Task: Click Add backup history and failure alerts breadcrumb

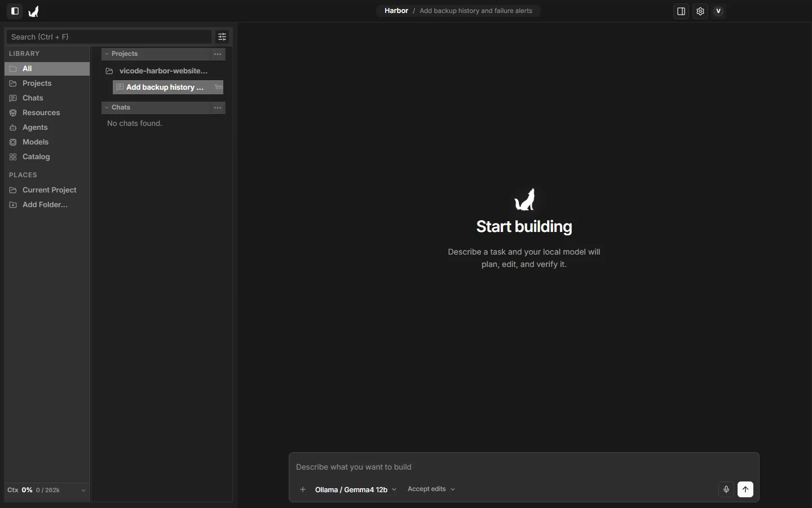Action: point(476,11)
